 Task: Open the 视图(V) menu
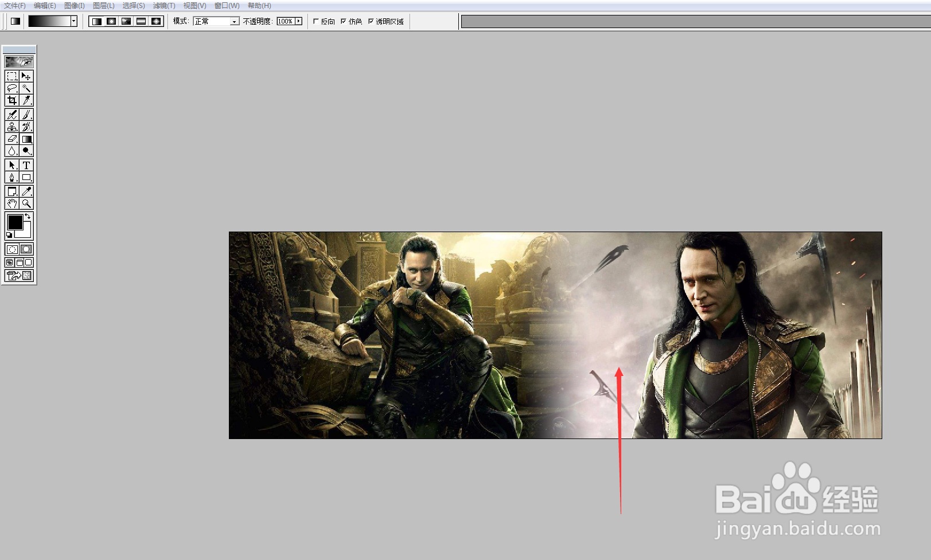click(x=194, y=6)
